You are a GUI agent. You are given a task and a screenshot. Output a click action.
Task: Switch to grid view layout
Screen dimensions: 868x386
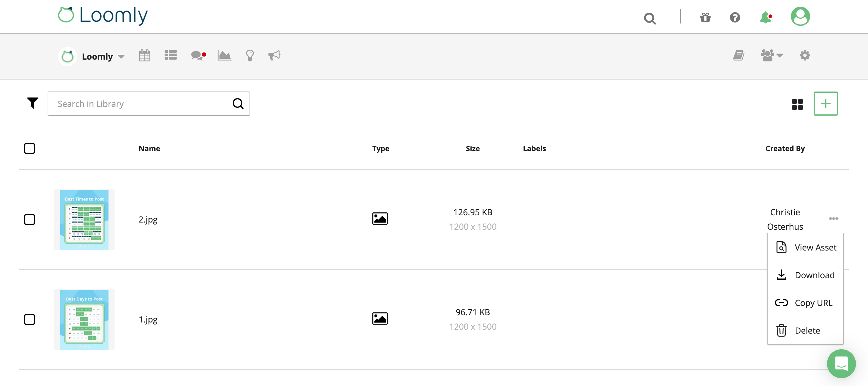pos(797,104)
